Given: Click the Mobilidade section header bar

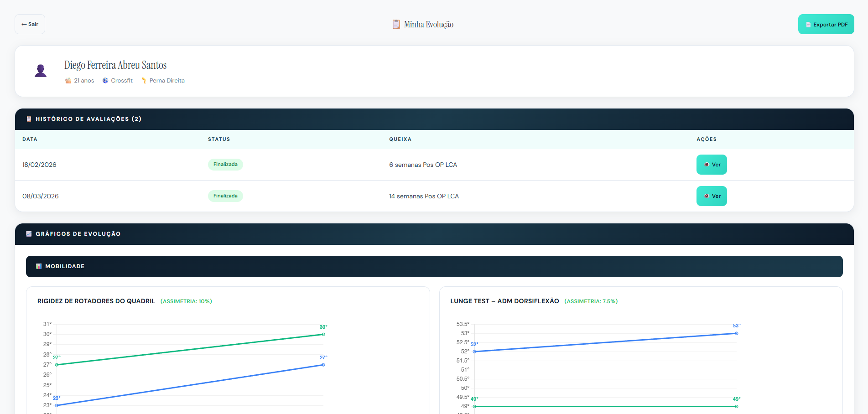Looking at the screenshot, I should (x=434, y=266).
